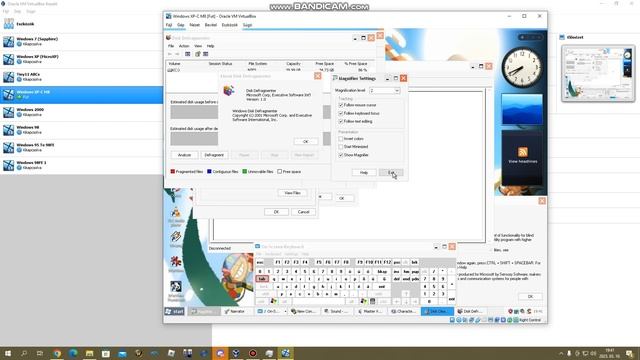The height and width of the screenshot is (360, 640).
Task: Open View menu in Disk Defragmenter
Action: click(198, 46)
